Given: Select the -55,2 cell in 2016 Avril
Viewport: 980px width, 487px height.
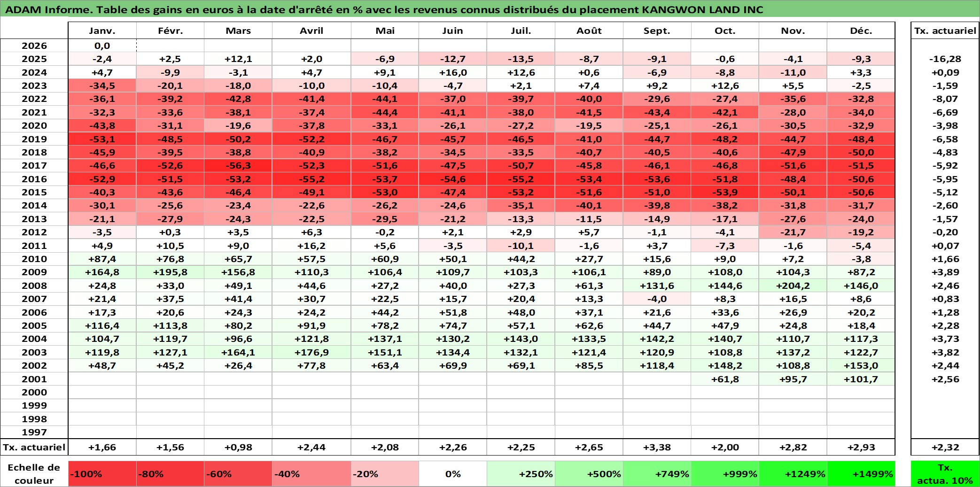Looking at the screenshot, I should point(311,179).
